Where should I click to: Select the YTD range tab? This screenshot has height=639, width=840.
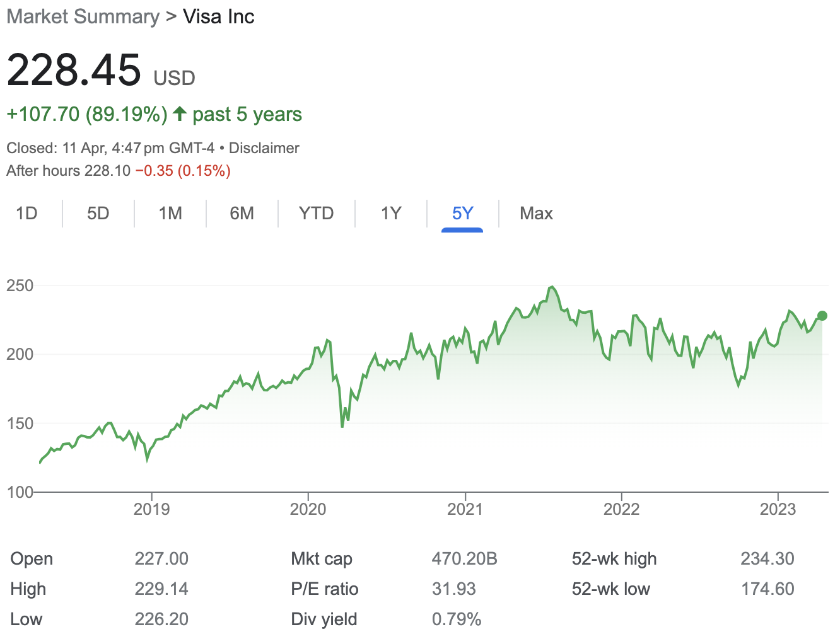point(316,214)
